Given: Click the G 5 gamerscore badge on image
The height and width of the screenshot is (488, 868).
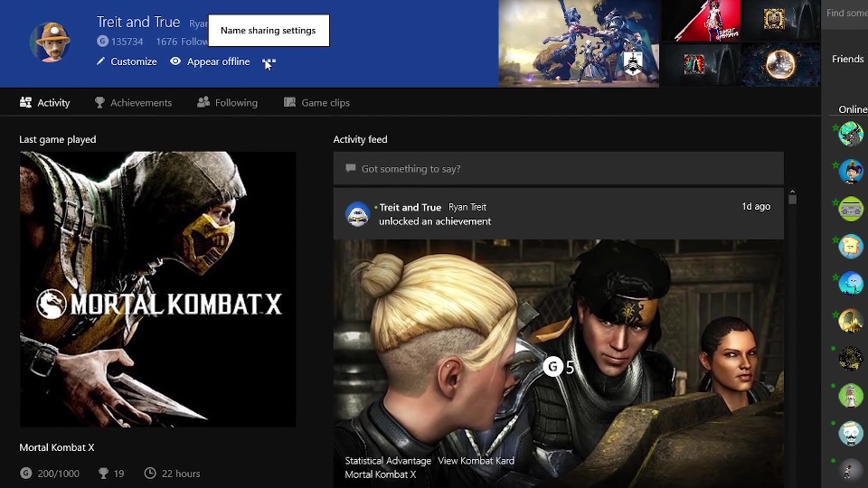Looking at the screenshot, I should 559,366.
